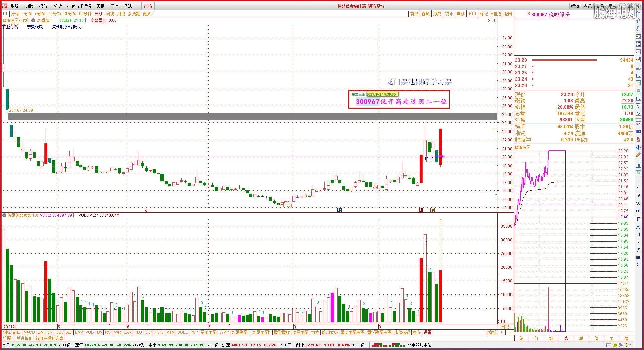The width and height of the screenshot is (644, 350).
Task: Select the KDJ indicator tab
Action: [x=138, y=332]
